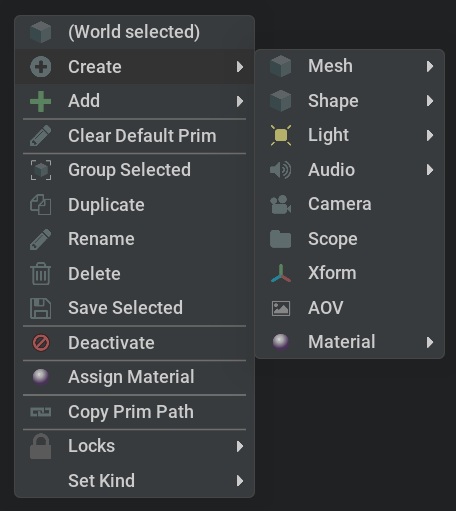Screen dimensions: 456x511
Task: Select Copy Prim Path entry
Action: (135, 412)
